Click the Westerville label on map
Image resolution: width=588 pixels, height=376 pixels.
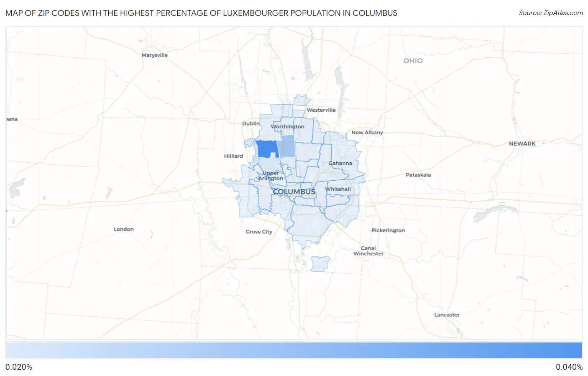(x=321, y=110)
